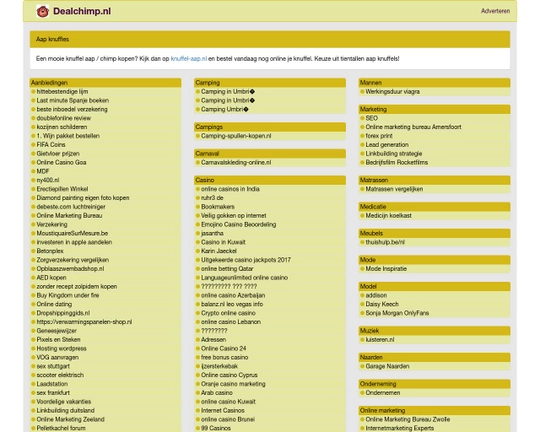
Task: Open the ny400.nl link
Action: (48, 180)
